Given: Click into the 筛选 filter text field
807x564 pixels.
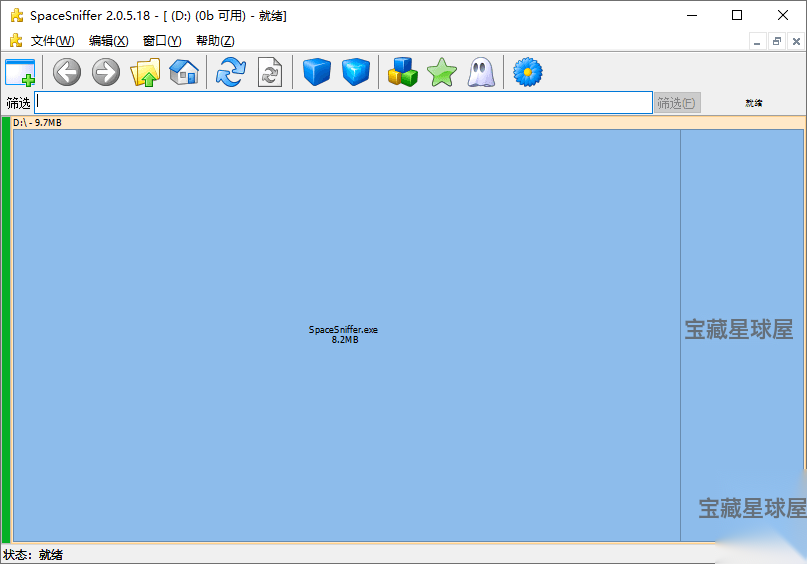Looking at the screenshot, I should [x=343, y=103].
